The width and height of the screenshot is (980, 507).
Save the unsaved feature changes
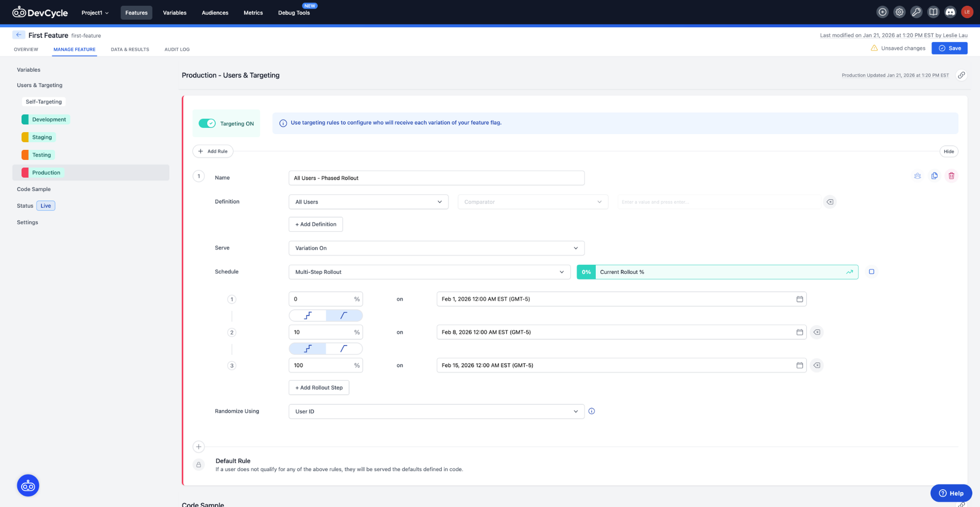[x=950, y=48]
